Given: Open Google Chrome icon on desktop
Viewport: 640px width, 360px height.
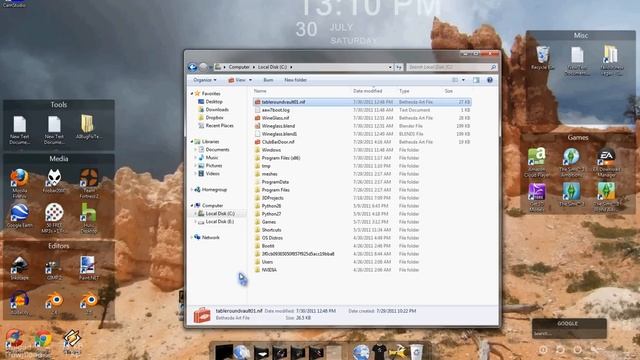Looking at the screenshot, I should coord(43,341).
